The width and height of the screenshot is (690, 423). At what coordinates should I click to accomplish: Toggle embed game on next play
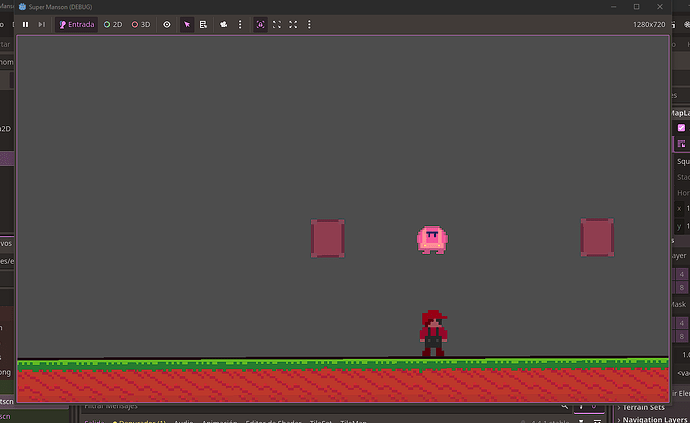[x=261, y=25]
